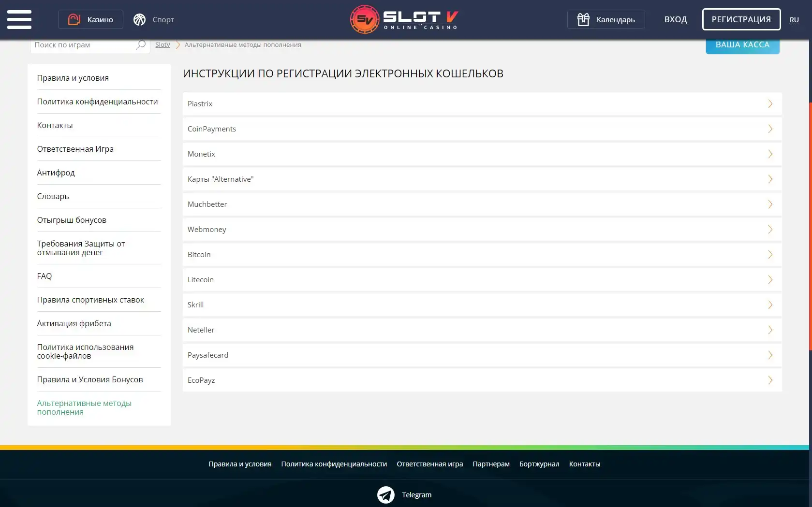Open Антифрод in the sidebar menu
The height and width of the screenshot is (507, 812).
56,173
